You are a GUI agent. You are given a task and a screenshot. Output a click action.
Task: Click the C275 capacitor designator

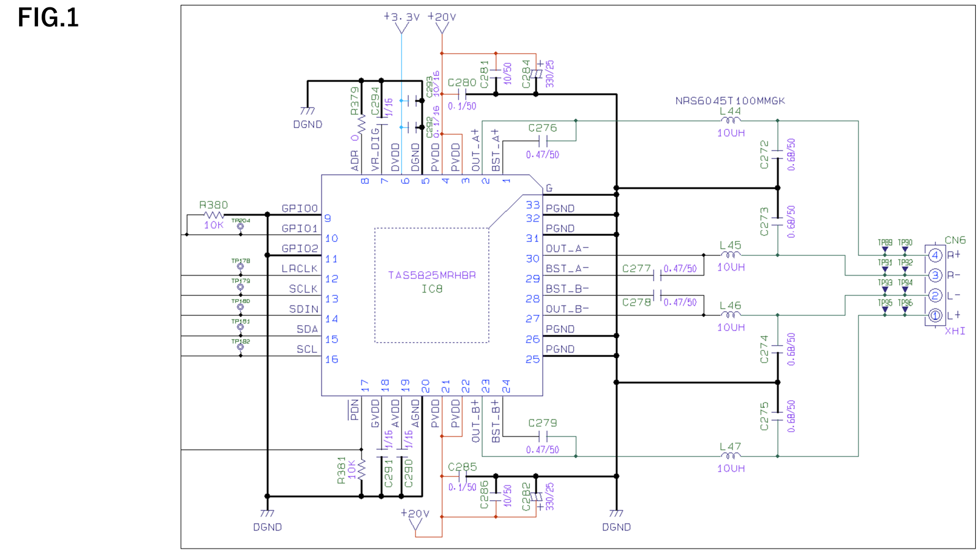click(x=764, y=416)
